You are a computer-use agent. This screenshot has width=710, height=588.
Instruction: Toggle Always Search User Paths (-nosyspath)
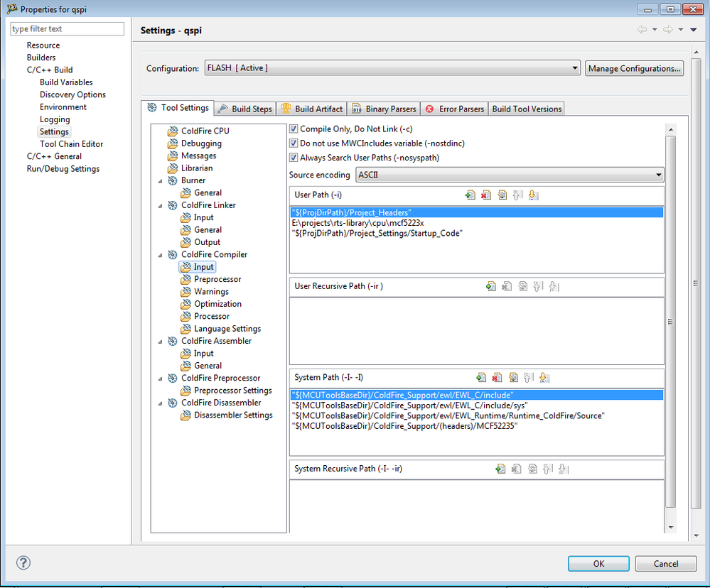click(294, 158)
